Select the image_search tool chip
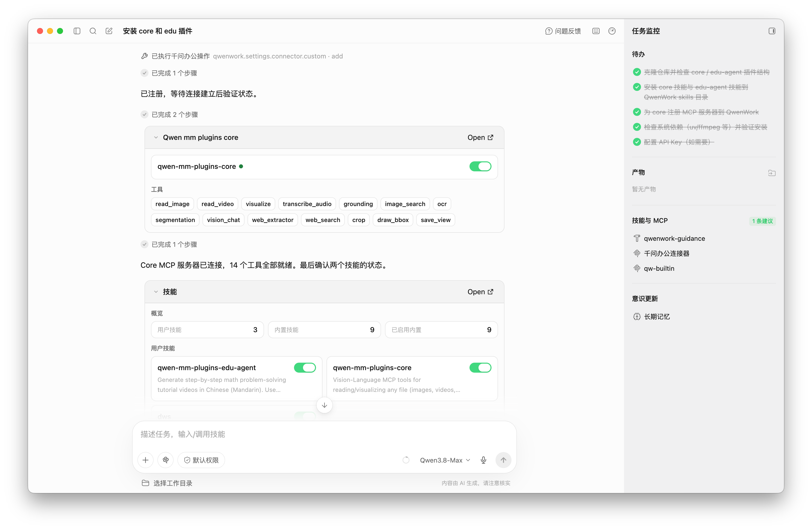This screenshot has height=530, width=812. (405, 204)
